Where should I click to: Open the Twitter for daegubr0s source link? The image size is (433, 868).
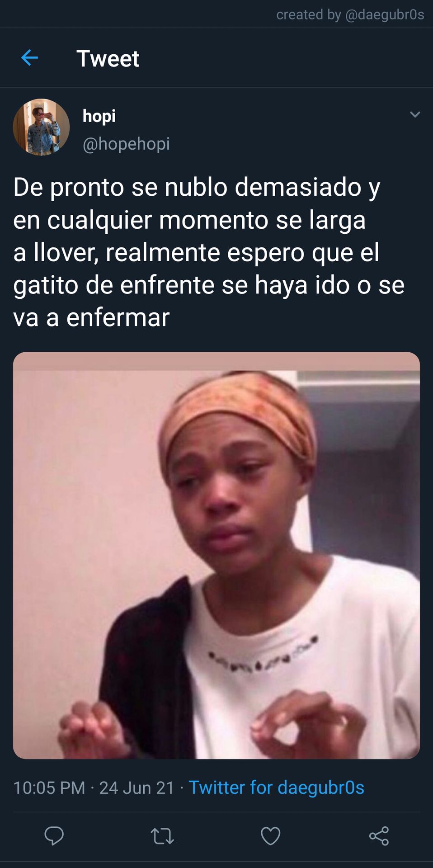coord(276,788)
